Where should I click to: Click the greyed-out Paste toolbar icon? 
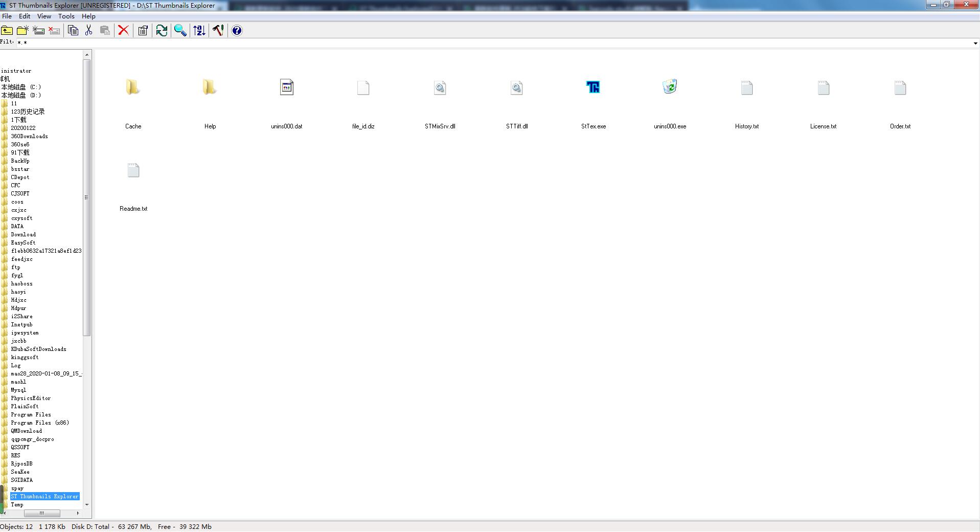point(105,31)
